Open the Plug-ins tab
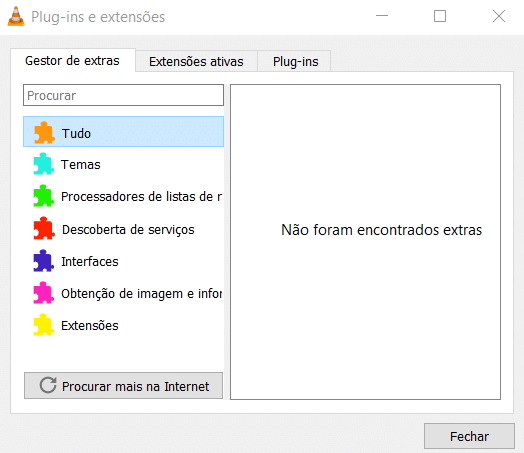Screen dimensions: 524x453 (295, 61)
